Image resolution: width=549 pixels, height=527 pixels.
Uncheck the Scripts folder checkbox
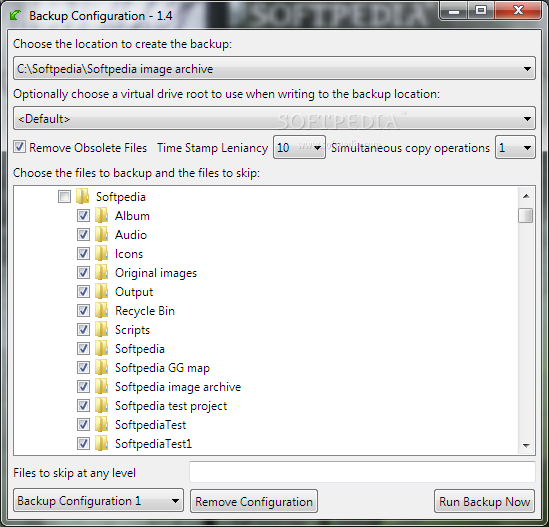83,329
